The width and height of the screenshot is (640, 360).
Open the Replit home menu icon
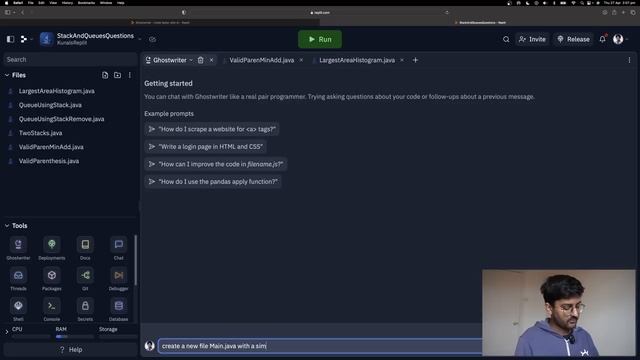tap(24, 39)
